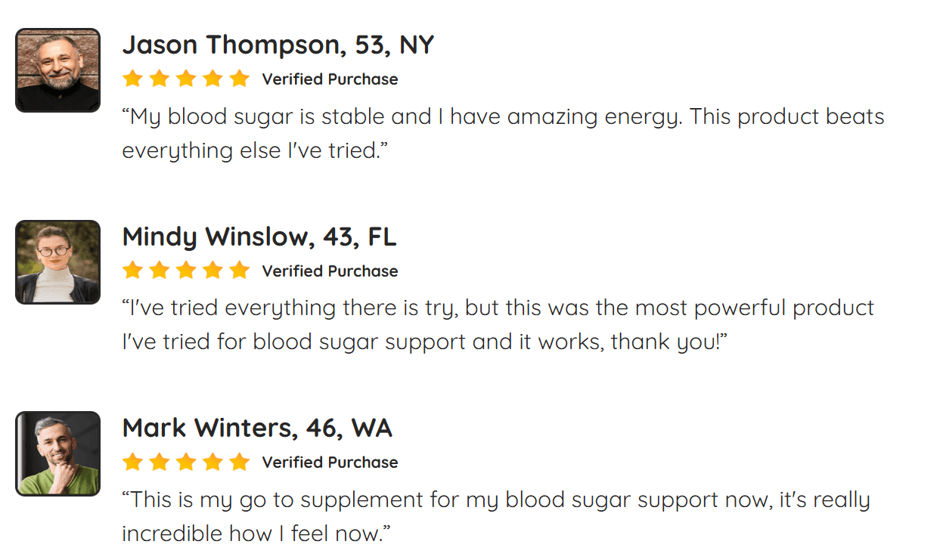
Task: Click the first review's profile photo
Action: [x=57, y=70]
